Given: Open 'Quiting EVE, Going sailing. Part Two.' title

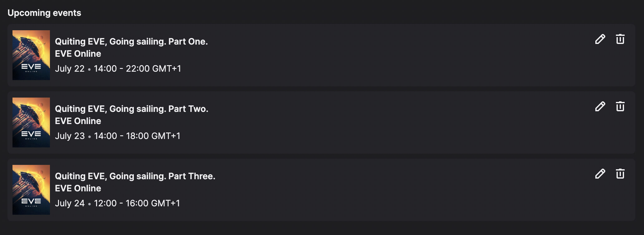Looking at the screenshot, I should click(x=132, y=109).
